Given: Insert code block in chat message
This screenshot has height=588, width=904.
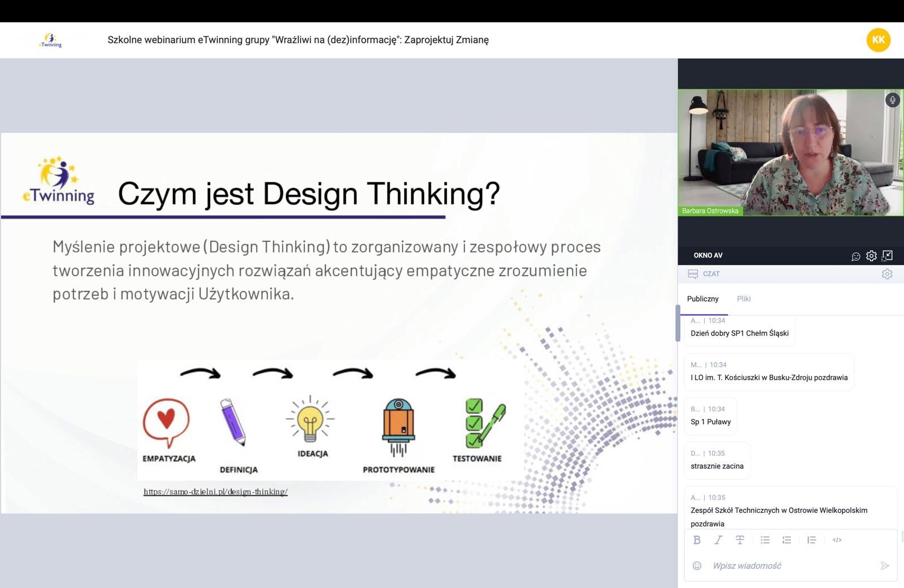Looking at the screenshot, I should (x=837, y=540).
